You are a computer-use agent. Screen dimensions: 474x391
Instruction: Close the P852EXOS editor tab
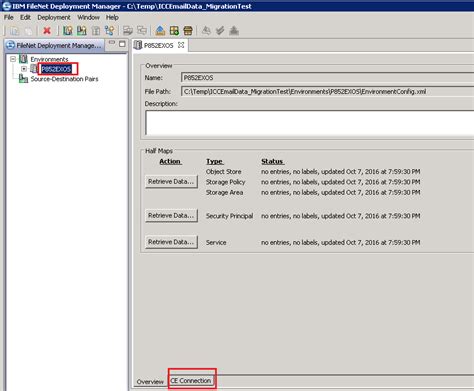pos(181,45)
